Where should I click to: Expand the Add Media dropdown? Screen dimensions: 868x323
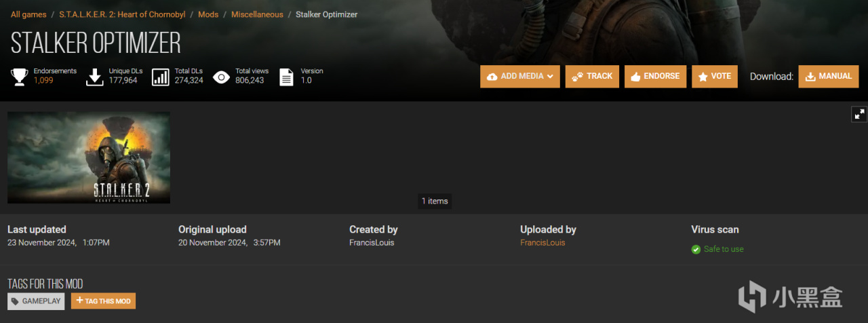point(520,77)
